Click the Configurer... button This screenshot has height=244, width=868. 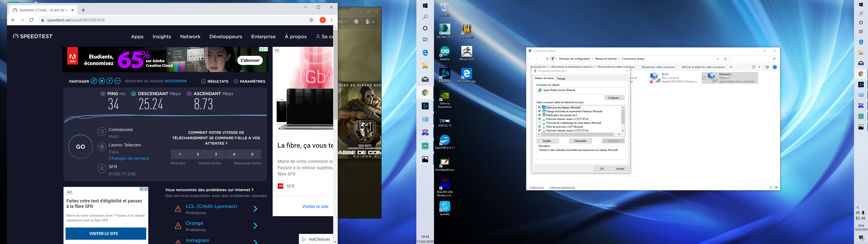click(614, 98)
